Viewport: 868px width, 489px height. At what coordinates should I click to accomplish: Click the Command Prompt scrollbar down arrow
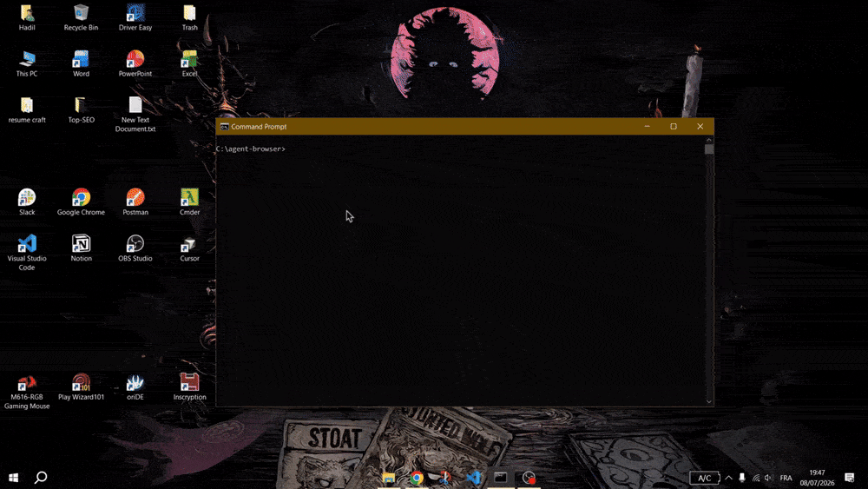click(708, 401)
